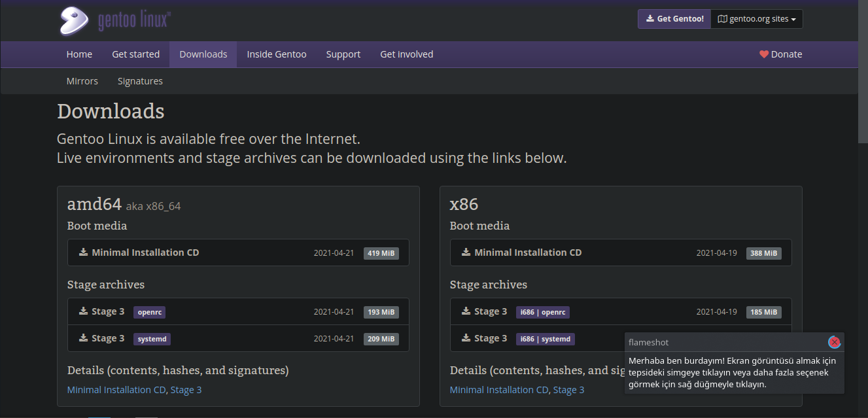Click the flameshot notification message text

point(732,372)
